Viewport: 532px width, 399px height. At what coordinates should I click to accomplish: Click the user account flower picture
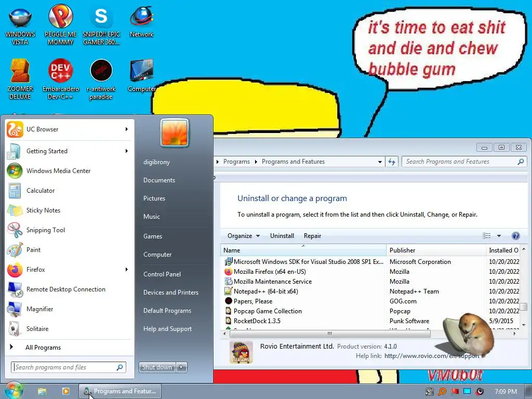tap(175, 132)
